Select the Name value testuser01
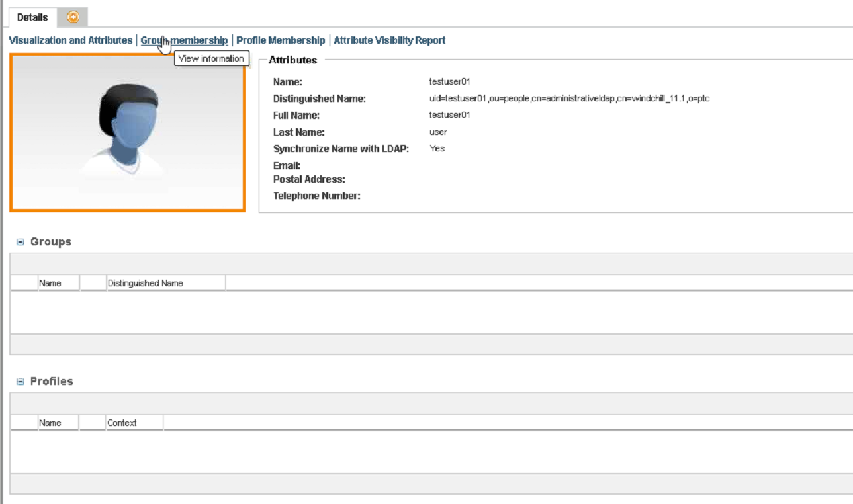 click(x=449, y=82)
